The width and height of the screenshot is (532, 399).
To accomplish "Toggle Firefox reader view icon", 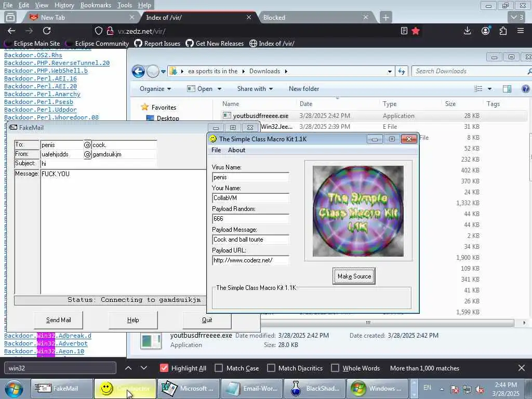I will [x=404, y=31].
